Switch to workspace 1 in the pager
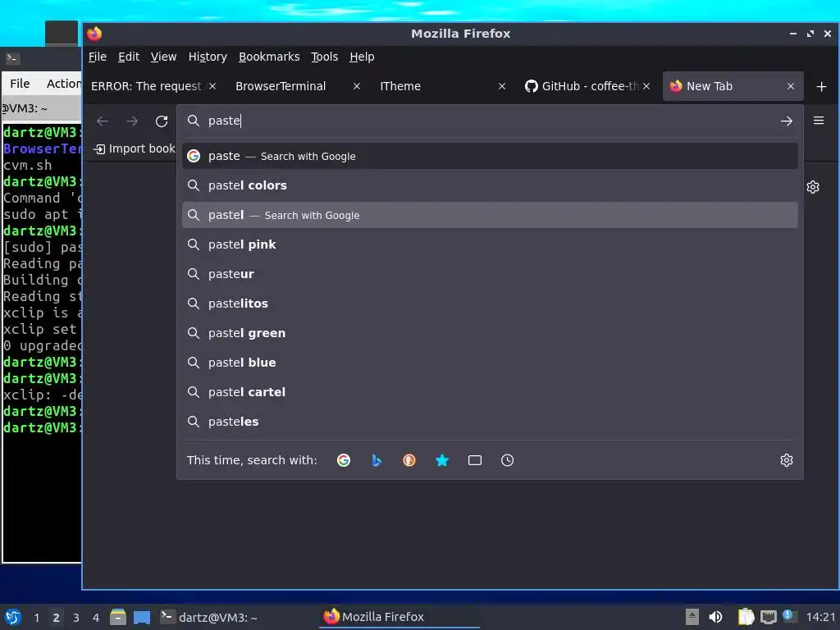 pyautogui.click(x=36, y=618)
